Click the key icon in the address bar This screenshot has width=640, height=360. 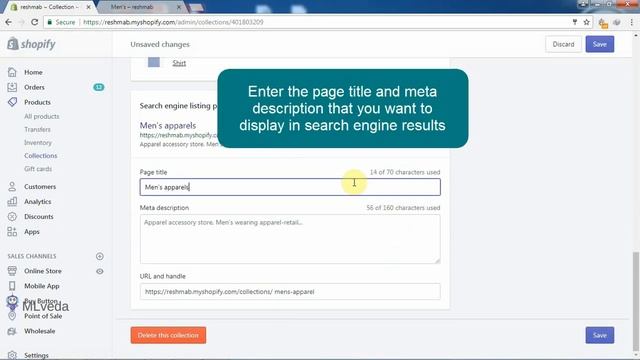pos(575,22)
